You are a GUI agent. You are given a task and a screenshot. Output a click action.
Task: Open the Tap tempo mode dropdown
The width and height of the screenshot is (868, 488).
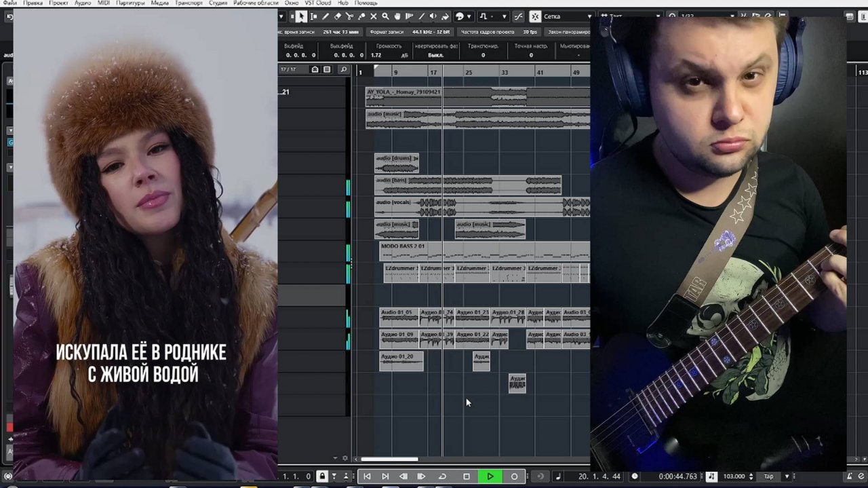(x=786, y=476)
